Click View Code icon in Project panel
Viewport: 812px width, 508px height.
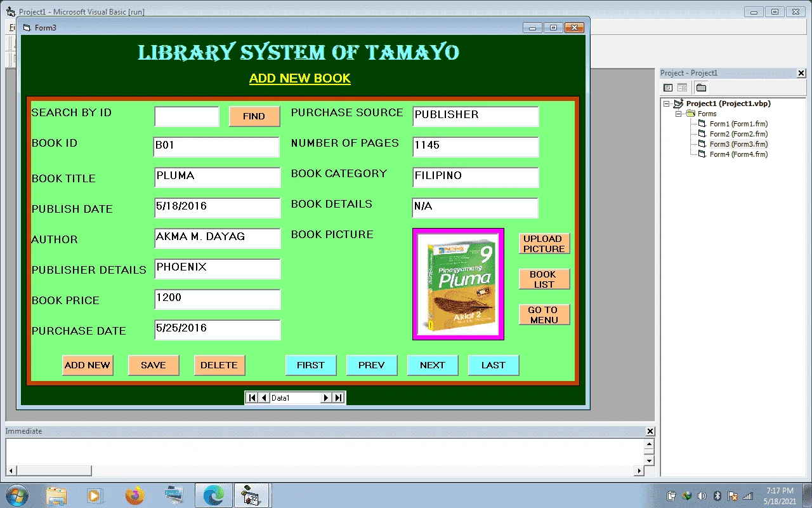click(x=668, y=88)
